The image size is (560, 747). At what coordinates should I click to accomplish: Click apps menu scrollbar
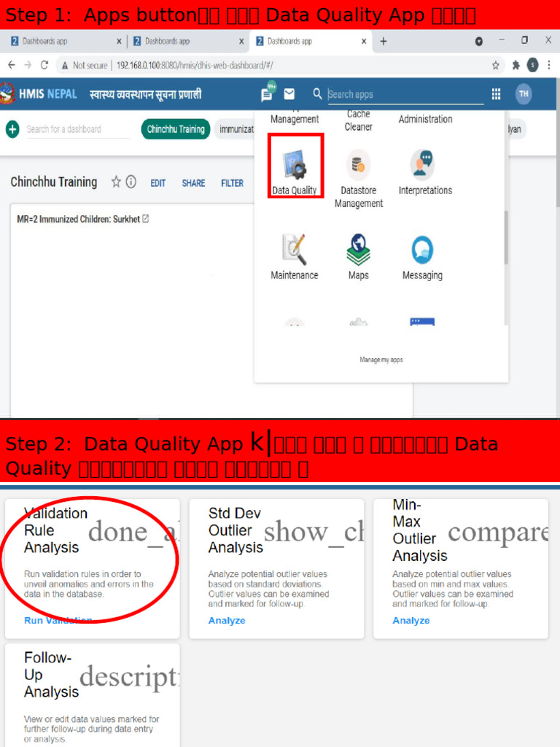click(505, 237)
